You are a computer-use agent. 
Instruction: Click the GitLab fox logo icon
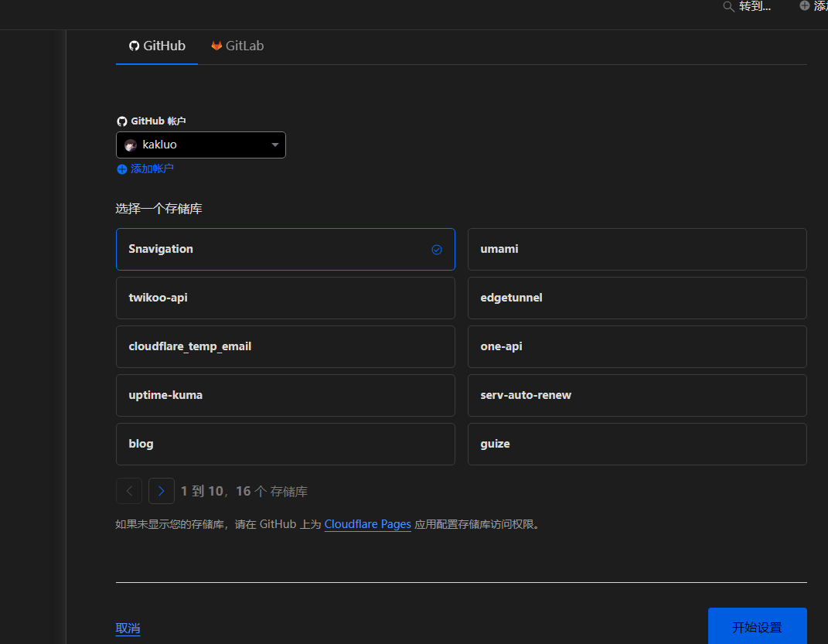click(216, 46)
